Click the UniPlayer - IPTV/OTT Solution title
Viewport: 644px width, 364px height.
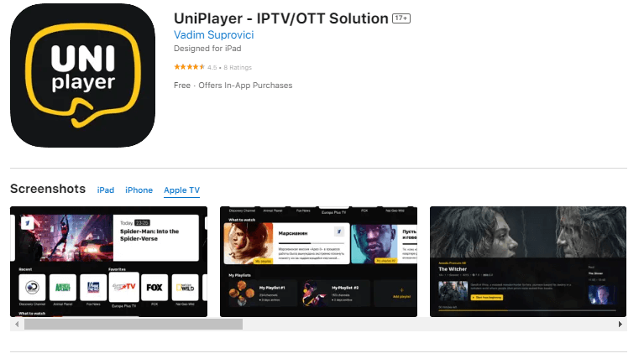[281, 18]
